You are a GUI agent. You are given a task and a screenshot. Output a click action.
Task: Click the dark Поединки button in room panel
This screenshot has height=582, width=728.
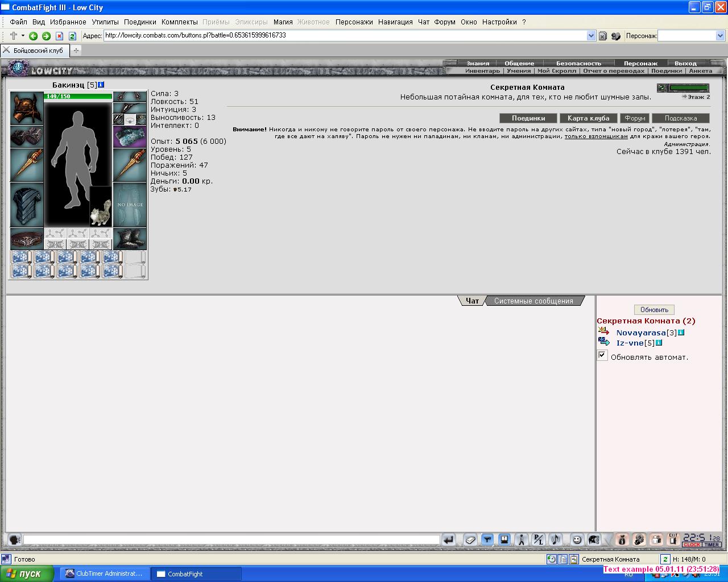click(x=528, y=118)
